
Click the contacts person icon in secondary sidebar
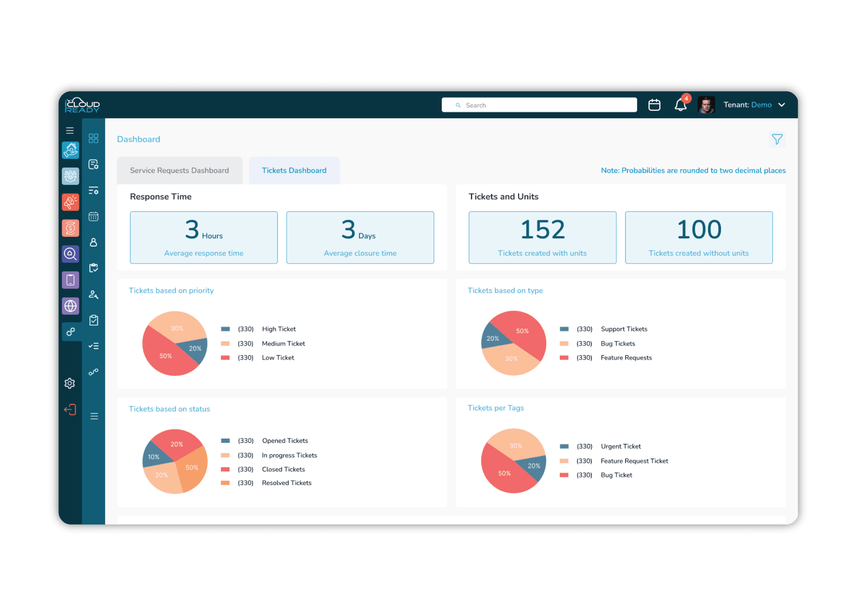click(93, 242)
